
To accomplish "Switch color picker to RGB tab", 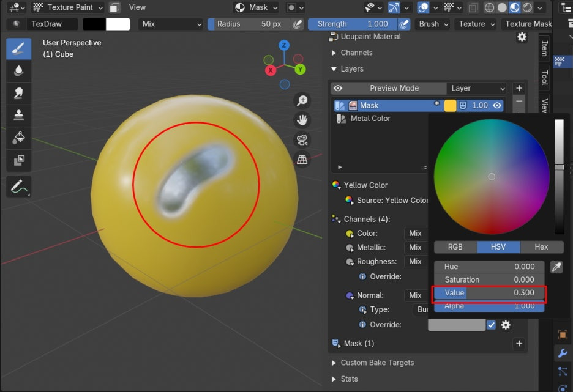I will (x=455, y=247).
